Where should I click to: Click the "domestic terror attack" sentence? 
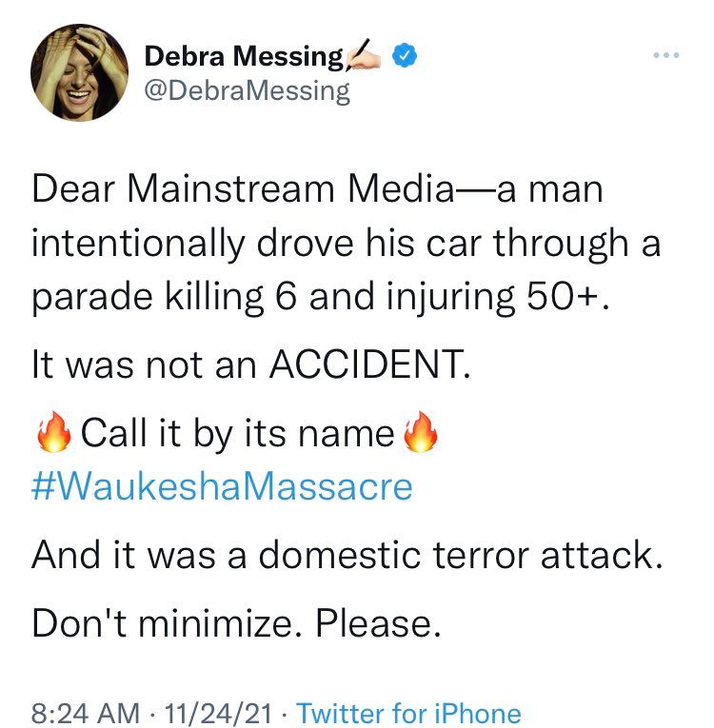click(347, 555)
